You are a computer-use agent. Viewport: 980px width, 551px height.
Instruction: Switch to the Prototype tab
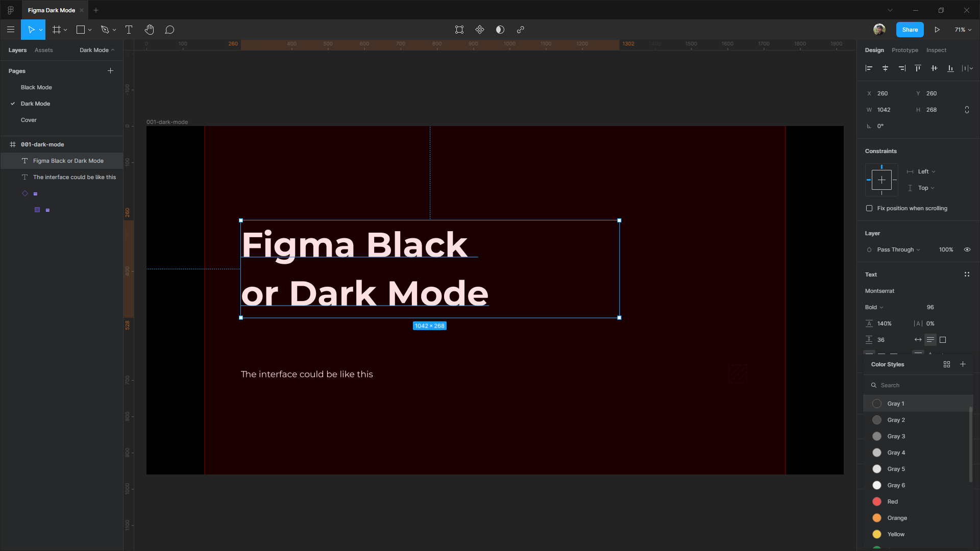pyautogui.click(x=905, y=50)
